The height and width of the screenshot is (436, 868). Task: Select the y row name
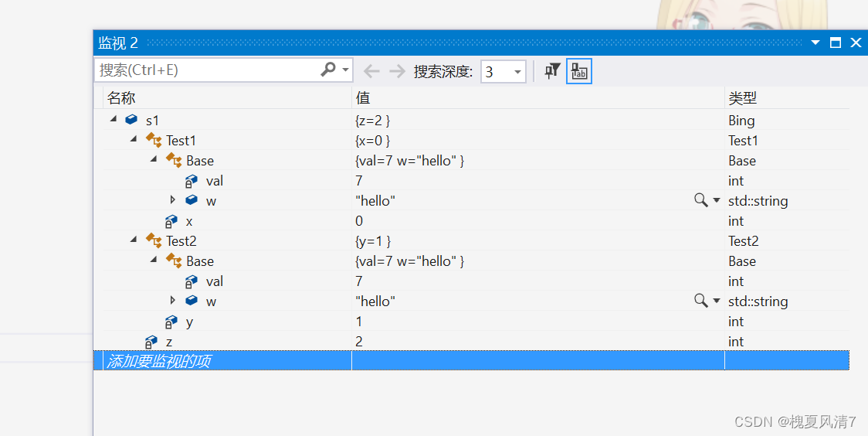[189, 323]
